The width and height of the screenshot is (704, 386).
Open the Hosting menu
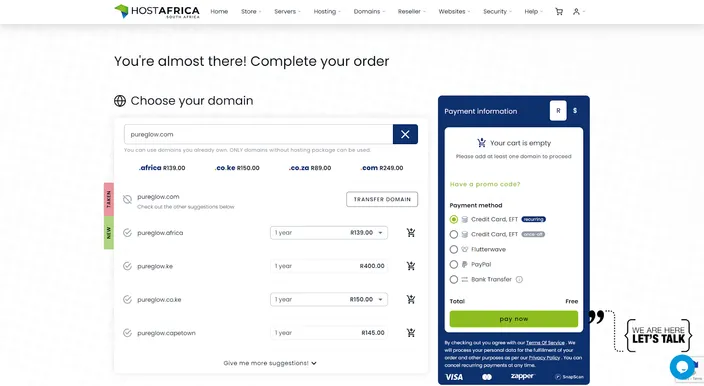coord(327,12)
